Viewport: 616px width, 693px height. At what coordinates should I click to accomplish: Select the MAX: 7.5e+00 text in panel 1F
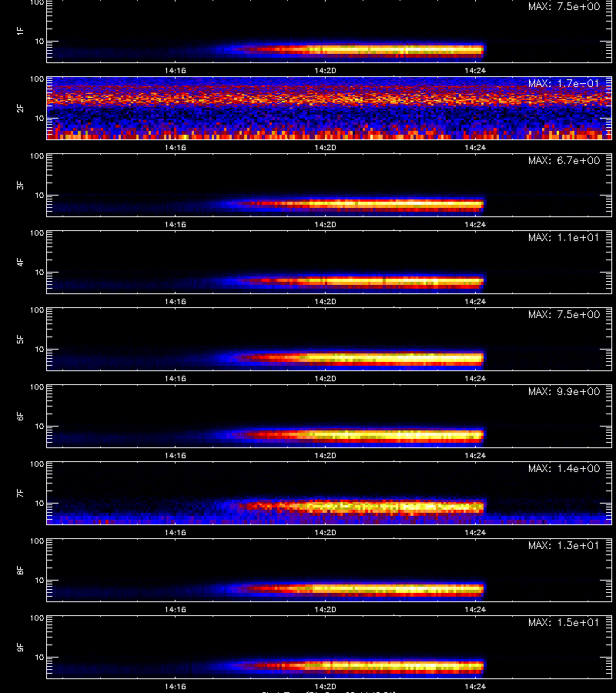pyautogui.click(x=564, y=7)
